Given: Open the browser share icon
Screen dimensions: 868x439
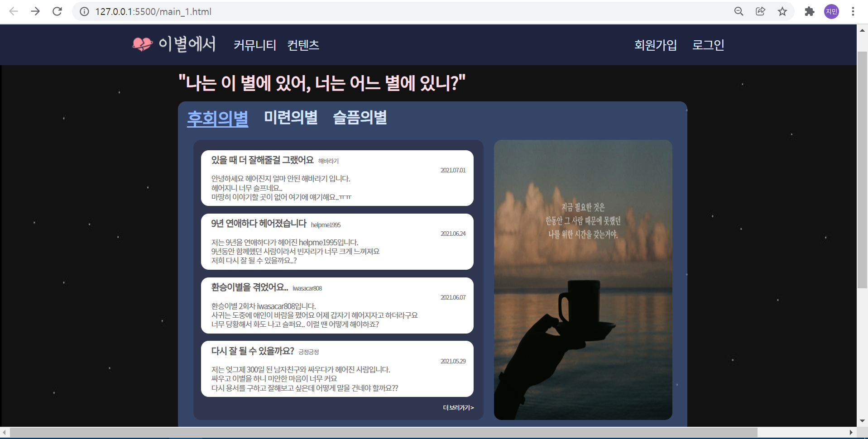Looking at the screenshot, I should [761, 11].
